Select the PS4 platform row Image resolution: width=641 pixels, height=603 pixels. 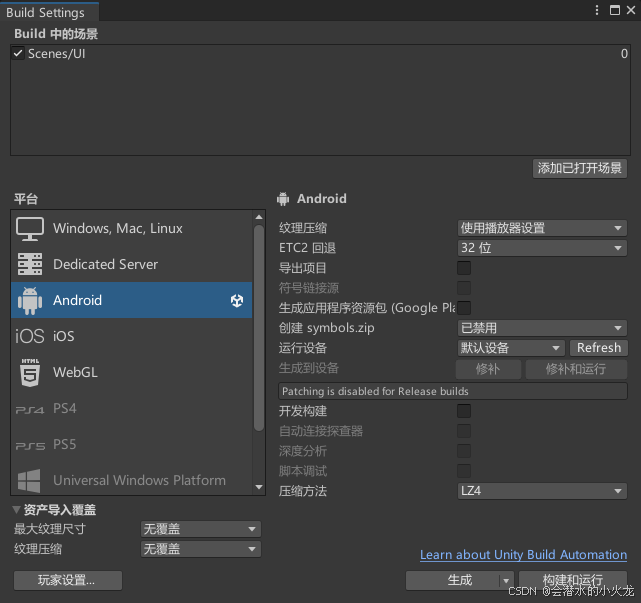[132, 408]
